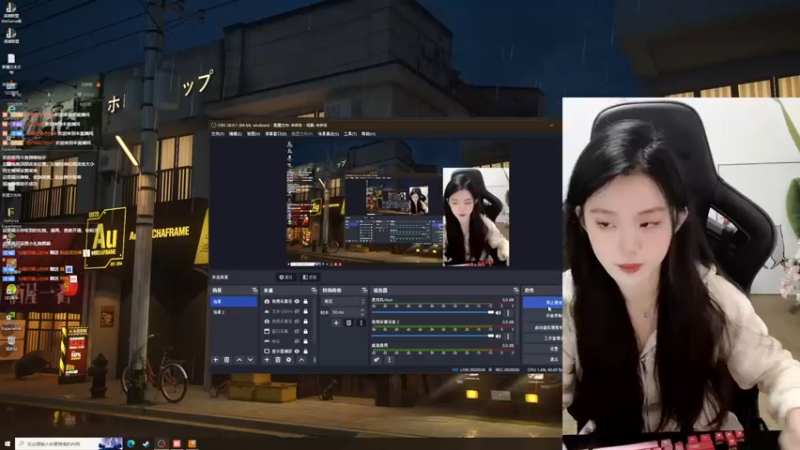The image size is (800, 450).
Task: Click the Start Recording button
Action: (x=542, y=315)
